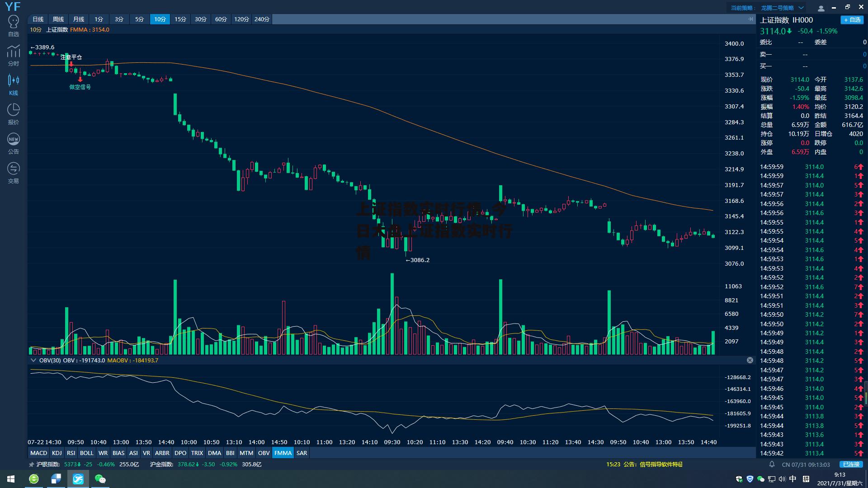Image resolution: width=868 pixels, height=488 pixels.
Task: Open the taskbar clock showing 9:13
Action: (x=840, y=479)
